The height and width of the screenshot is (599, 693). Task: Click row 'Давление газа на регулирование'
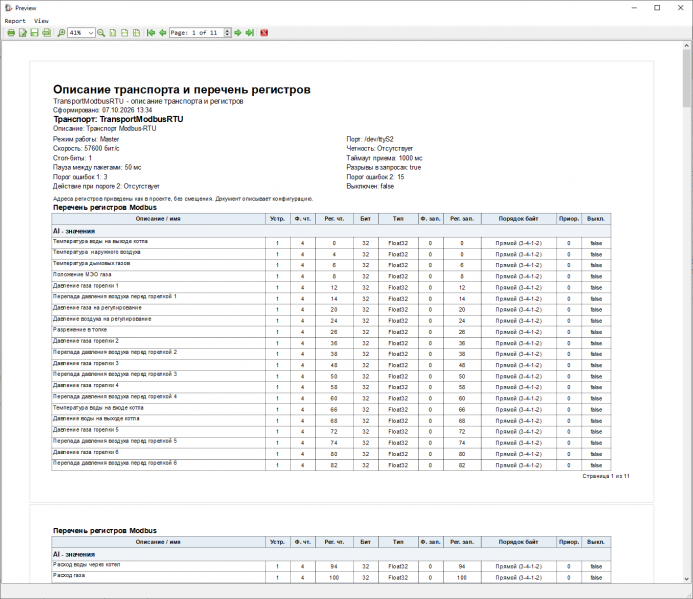[331, 309]
